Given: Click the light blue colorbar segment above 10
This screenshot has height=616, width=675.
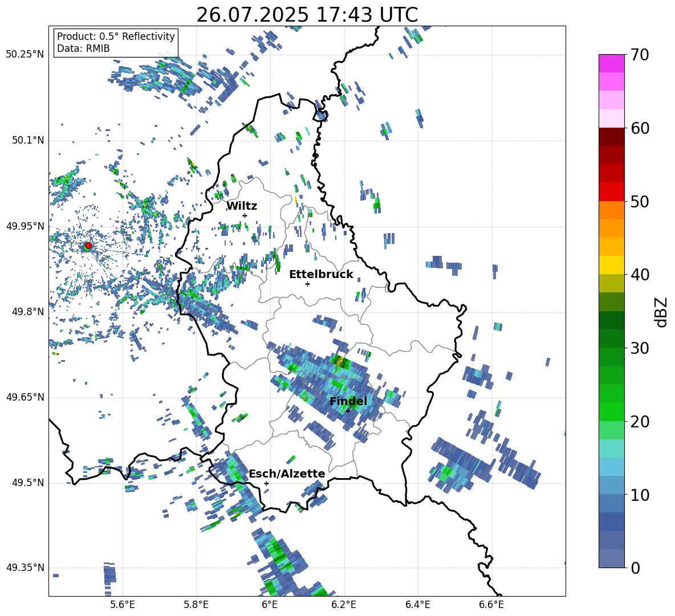Looking at the screenshot, I should click(x=612, y=485).
